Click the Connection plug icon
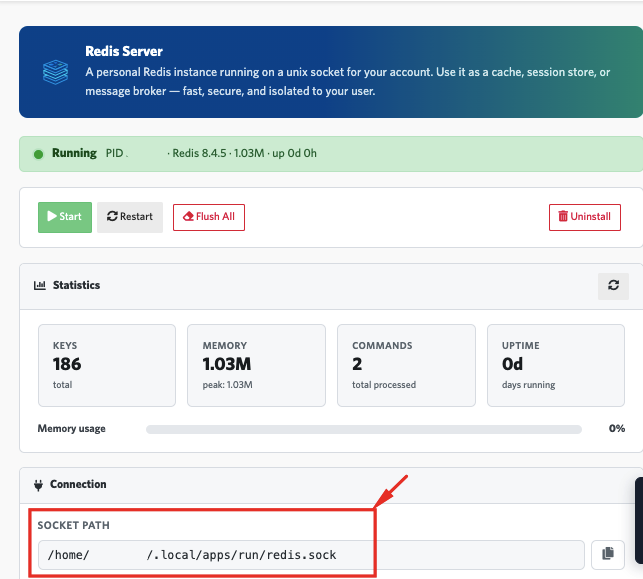 coord(39,485)
